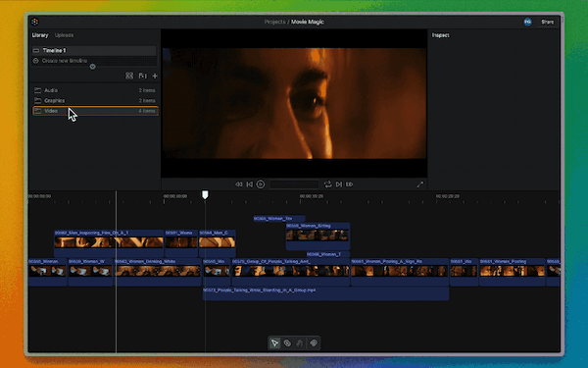The width and height of the screenshot is (588, 368).
Task: Click the Video preview frame
Action: pyautogui.click(x=294, y=103)
